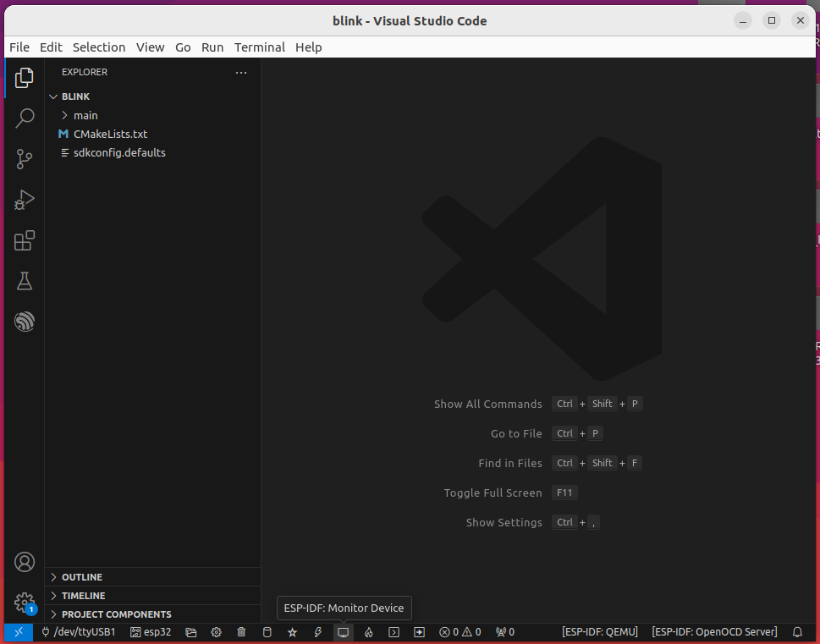Open the View menu

pos(150,47)
